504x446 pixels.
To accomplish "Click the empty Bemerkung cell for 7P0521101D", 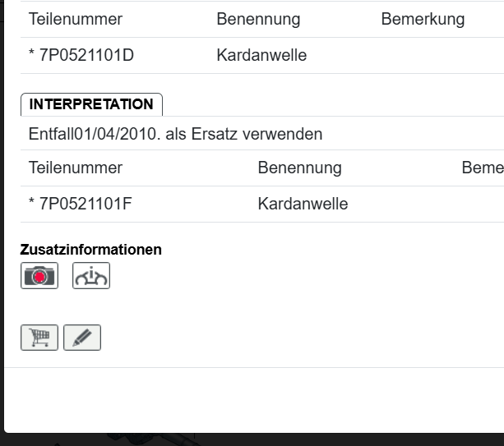I will coord(436,56).
